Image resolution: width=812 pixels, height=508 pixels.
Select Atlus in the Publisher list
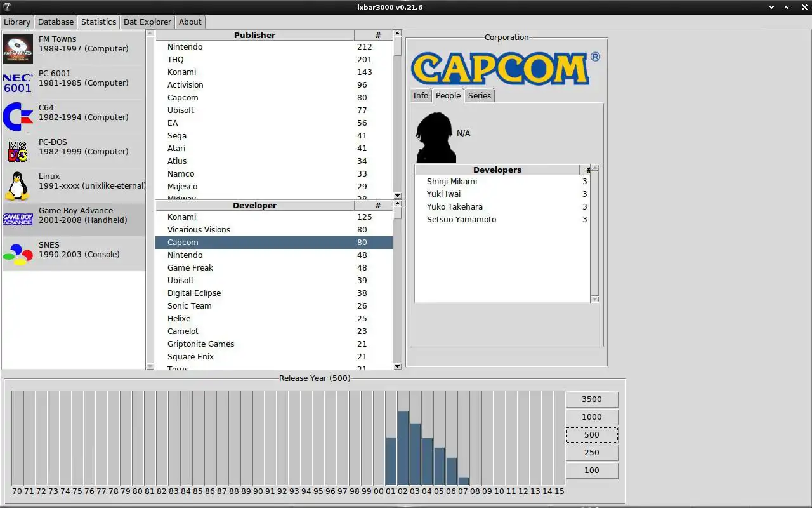[x=274, y=161]
